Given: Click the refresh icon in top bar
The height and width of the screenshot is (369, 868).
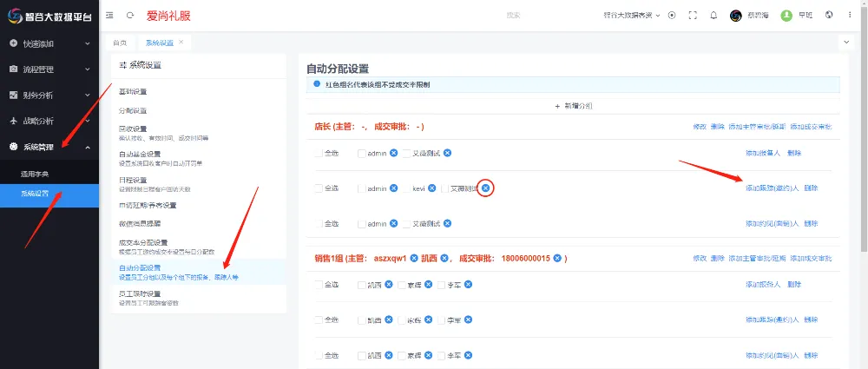Looking at the screenshot, I should tap(130, 15).
